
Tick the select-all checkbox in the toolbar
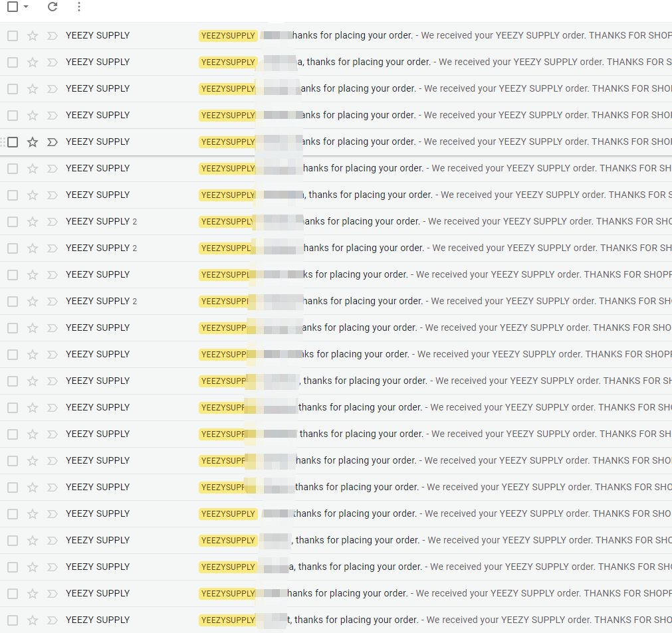click(13, 7)
